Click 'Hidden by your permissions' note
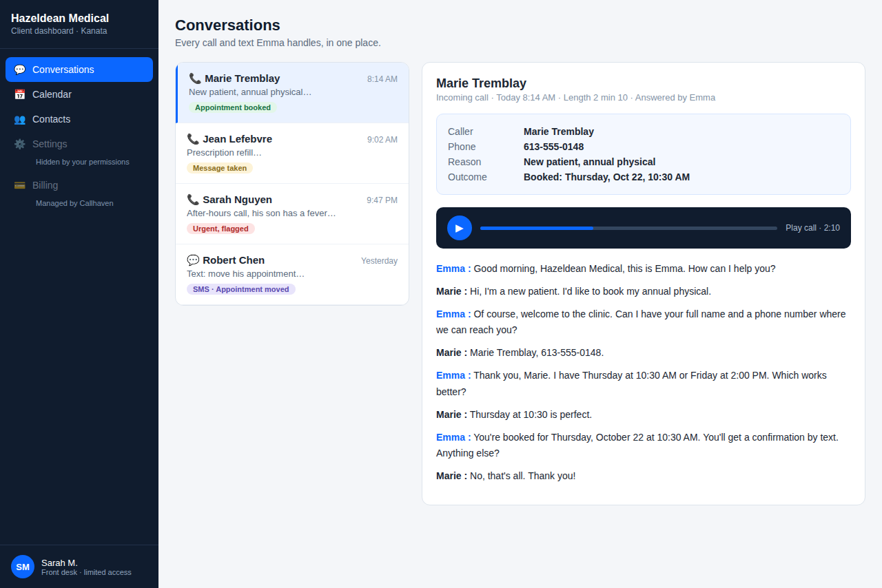 point(83,162)
